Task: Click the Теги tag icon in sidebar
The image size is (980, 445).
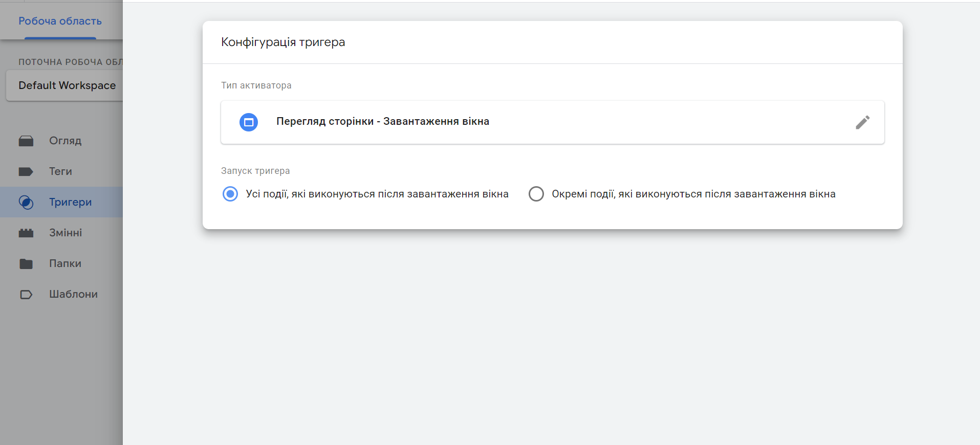Action: tap(26, 171)
